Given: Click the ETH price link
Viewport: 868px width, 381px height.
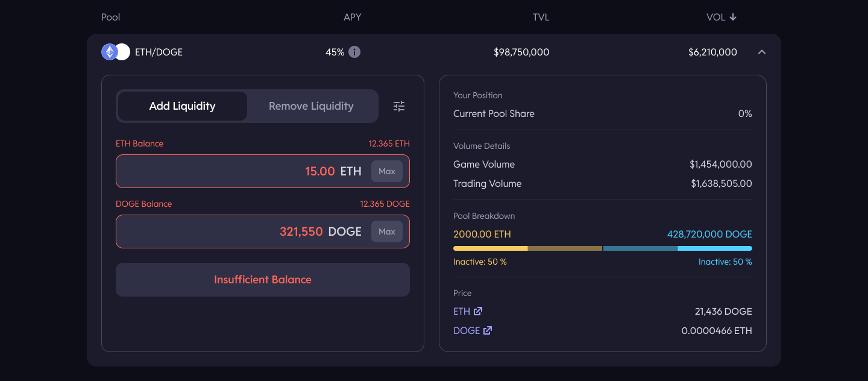Looking at the screenshot, I should [462, 311].
